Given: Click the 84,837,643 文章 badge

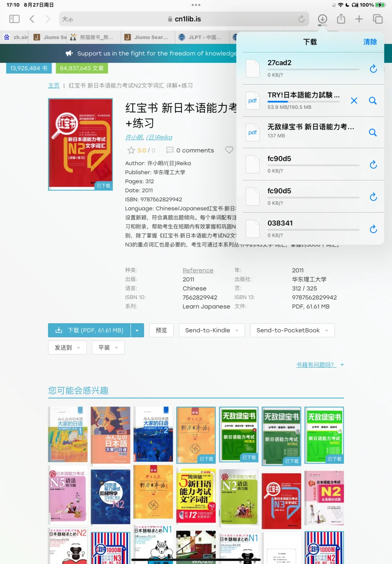Looking at the screenshot, I should pyautogui.click(x=82, y=68).
